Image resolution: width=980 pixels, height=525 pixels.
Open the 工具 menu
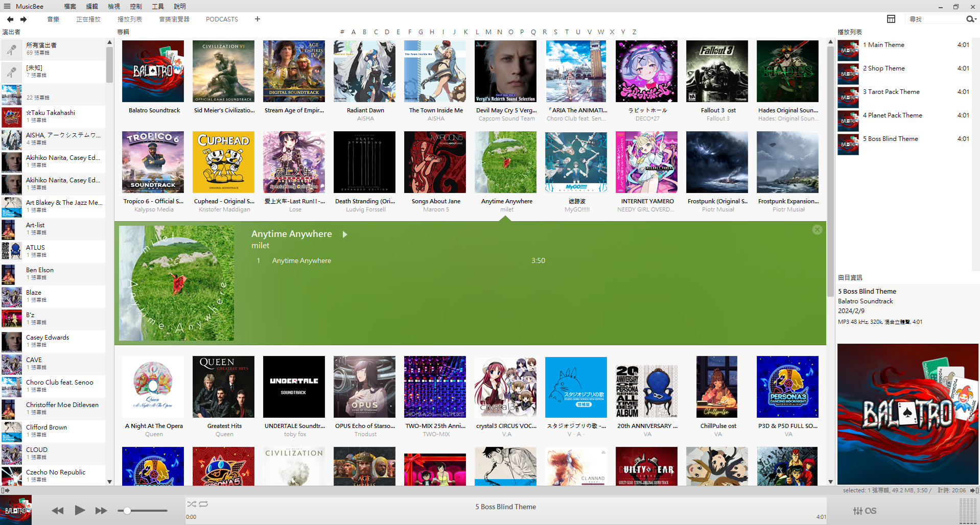(158, 6)
